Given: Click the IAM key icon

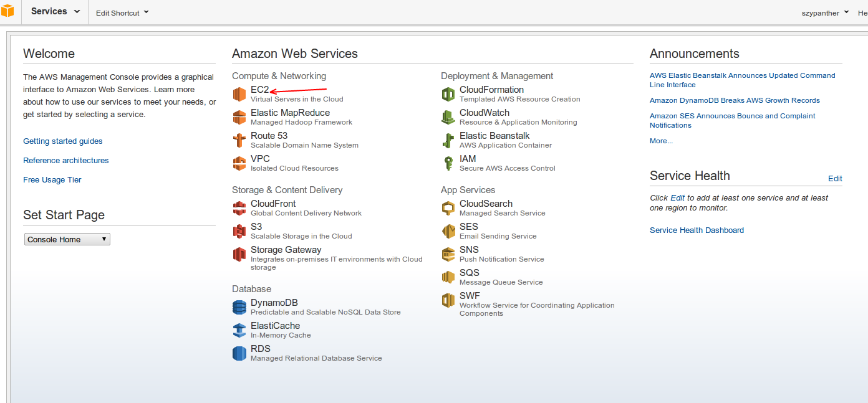Looking at the screenshot, I should click(448, 163).
